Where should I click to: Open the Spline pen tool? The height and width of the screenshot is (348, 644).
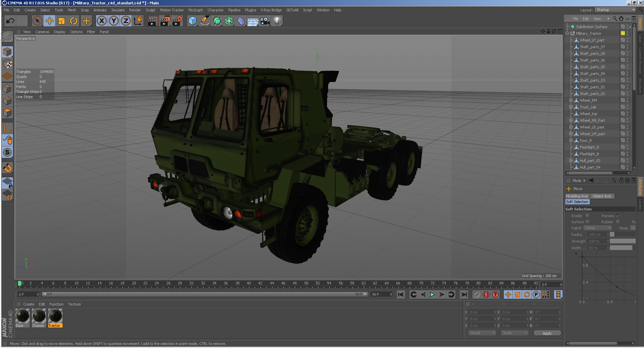205,21
